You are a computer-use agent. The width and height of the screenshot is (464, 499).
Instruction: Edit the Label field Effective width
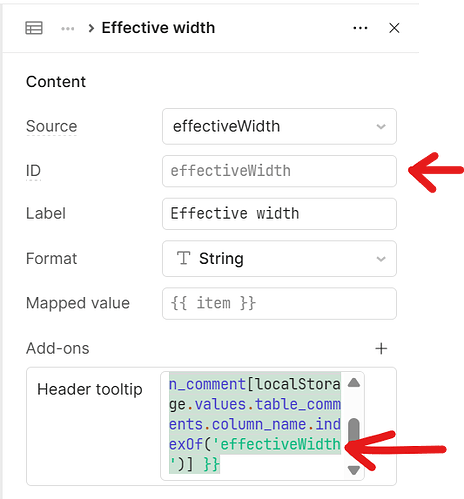click(279, 214)
